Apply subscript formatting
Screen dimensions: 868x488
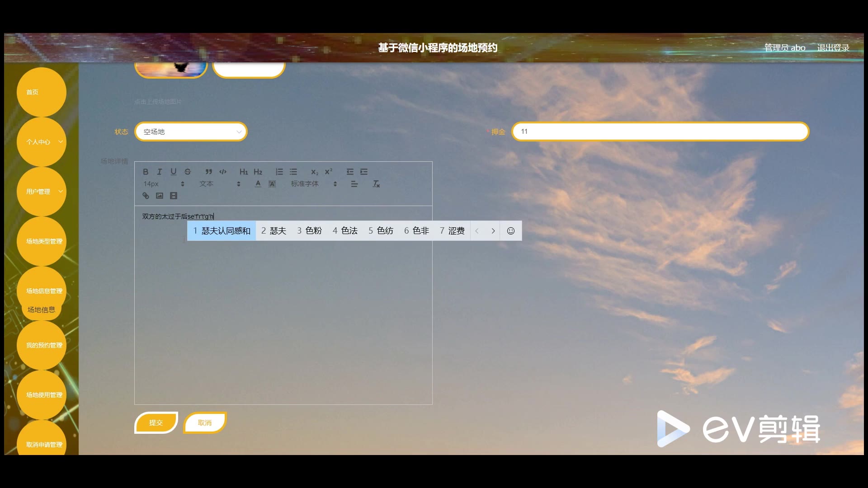(315, 172)
